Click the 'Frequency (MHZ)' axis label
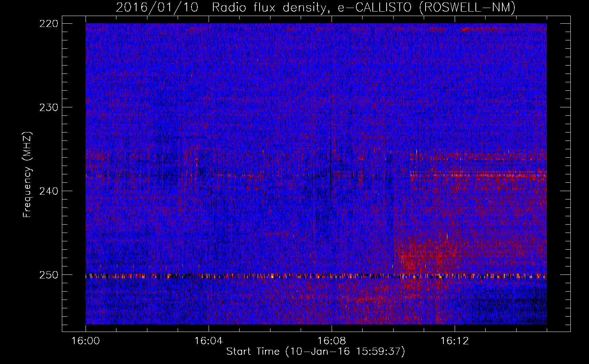The height and width of the screenshot is (364, 589). (x=27, y=174)
